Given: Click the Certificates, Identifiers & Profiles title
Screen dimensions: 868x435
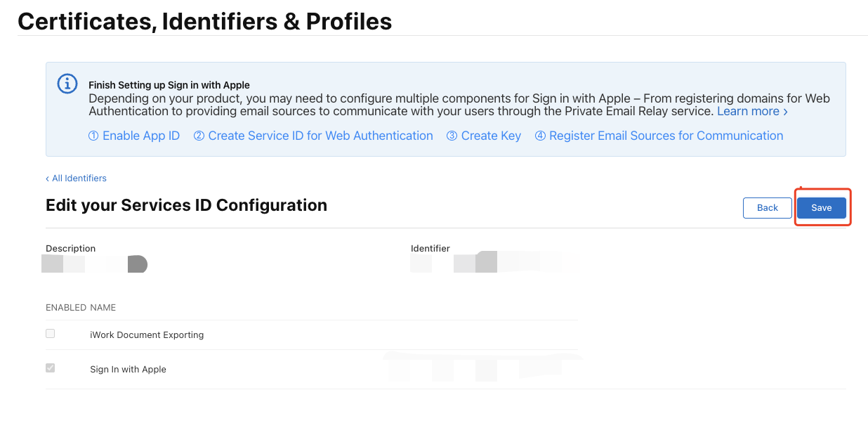Looking at the screenshot, I should (x=204, y=21).
